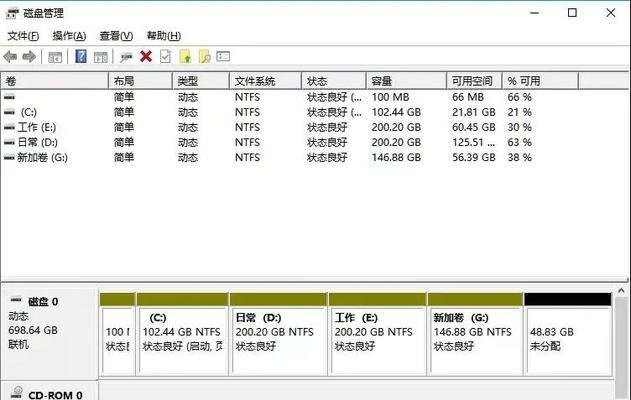631x400 pixels.
Task: Click the unnamed 100 MB volume's drive icon
Action: click(x=9, y=97)
